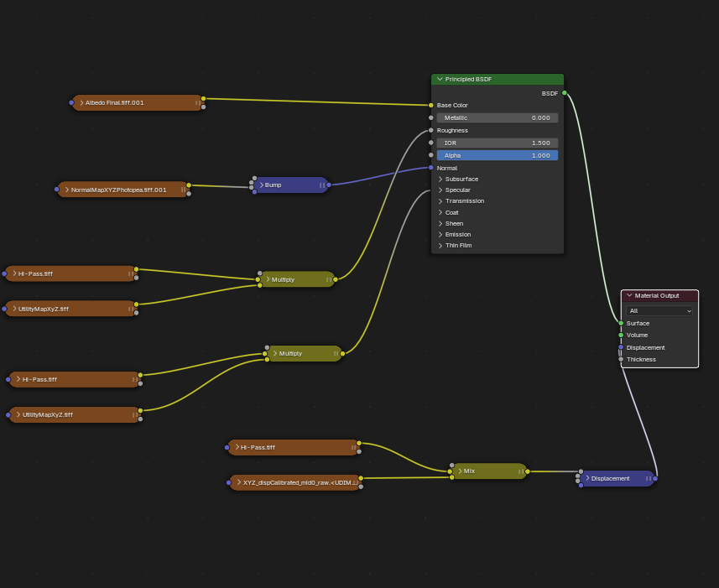This screenshot has height=588, width=719.
Task: Click the BSDF output socket
Action: [565, 93]
